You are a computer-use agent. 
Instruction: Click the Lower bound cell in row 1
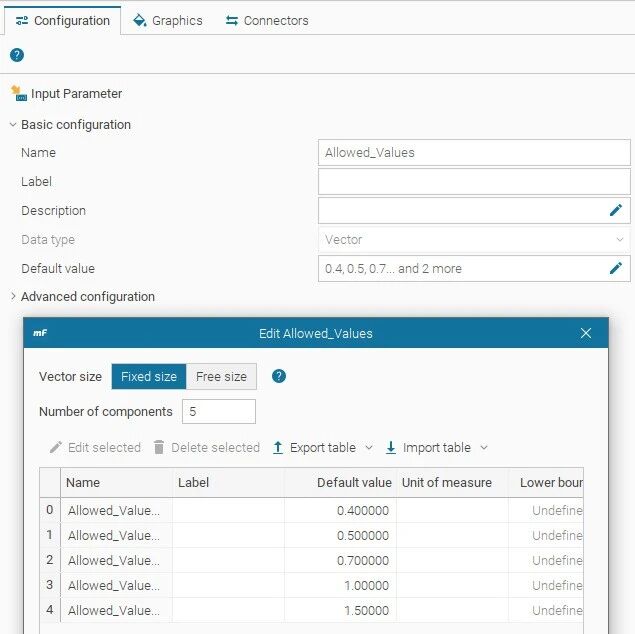546,536
